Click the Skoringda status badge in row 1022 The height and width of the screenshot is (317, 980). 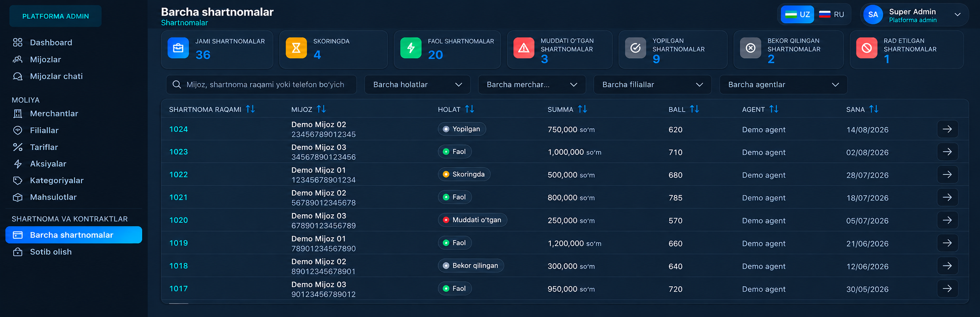click(464, 174)
